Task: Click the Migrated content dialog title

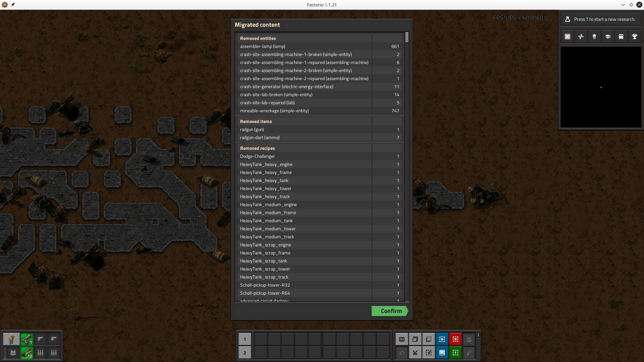Action: pos(257,25)
